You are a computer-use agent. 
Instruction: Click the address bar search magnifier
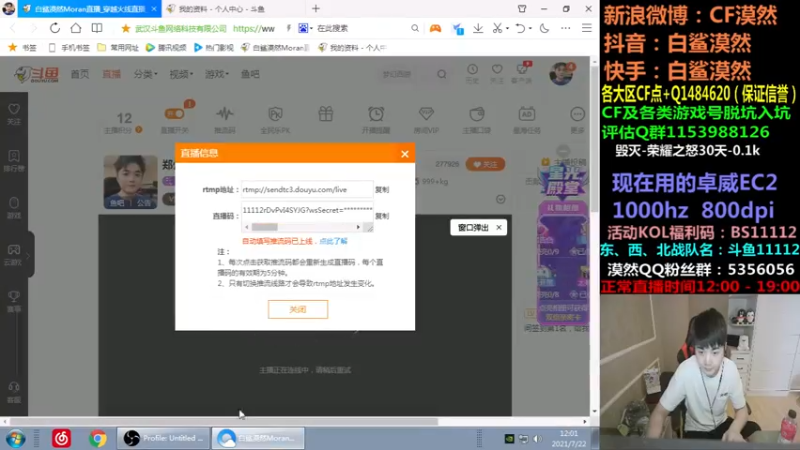[x=415, y=29]
